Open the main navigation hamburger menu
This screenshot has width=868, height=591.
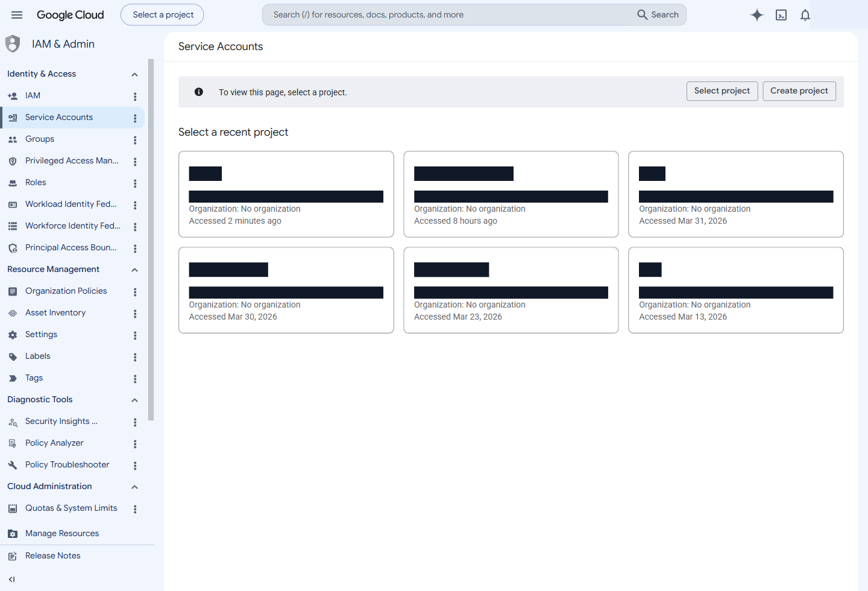coord(17,15)
